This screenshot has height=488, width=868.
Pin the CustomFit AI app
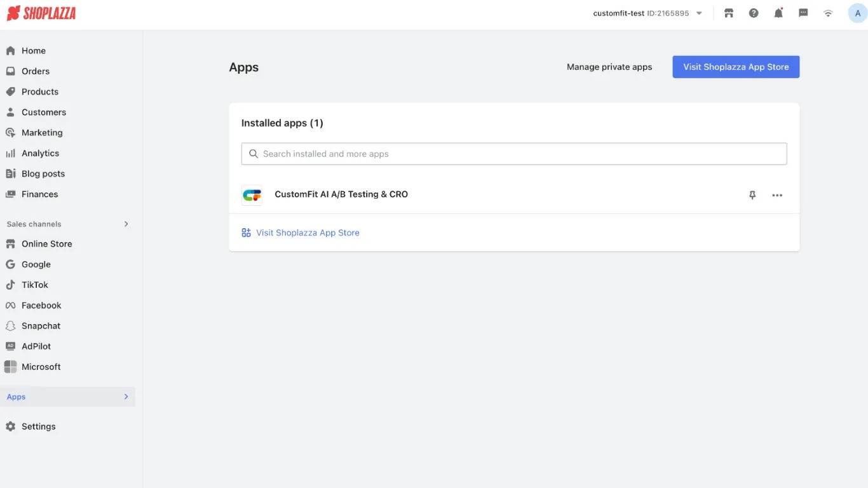pos(752,195)
